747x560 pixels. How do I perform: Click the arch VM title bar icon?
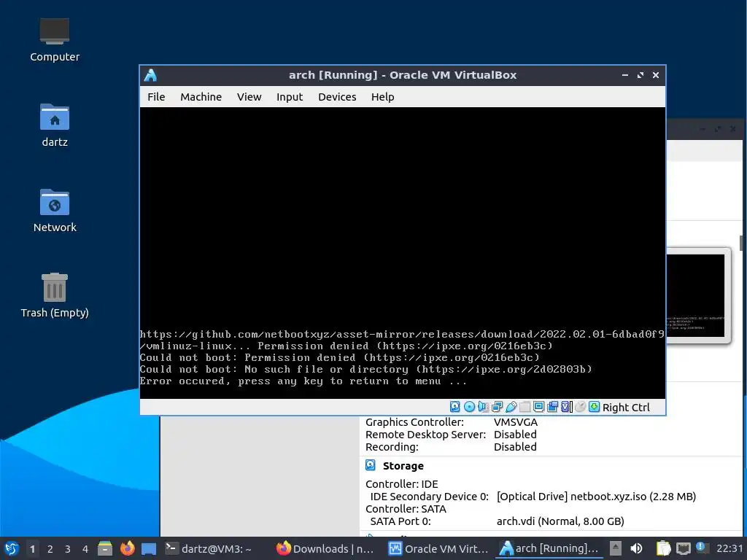[150, 75]
